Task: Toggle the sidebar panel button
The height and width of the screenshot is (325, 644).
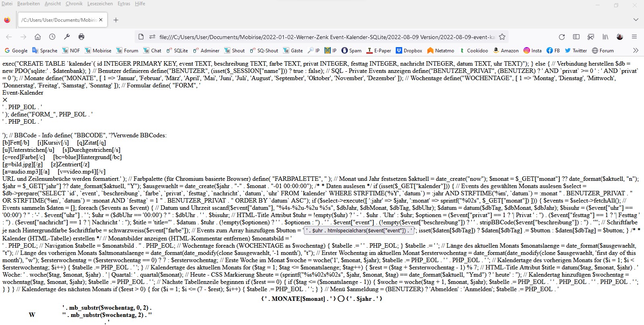Action: pyautogui.click(x=576, y=37)
